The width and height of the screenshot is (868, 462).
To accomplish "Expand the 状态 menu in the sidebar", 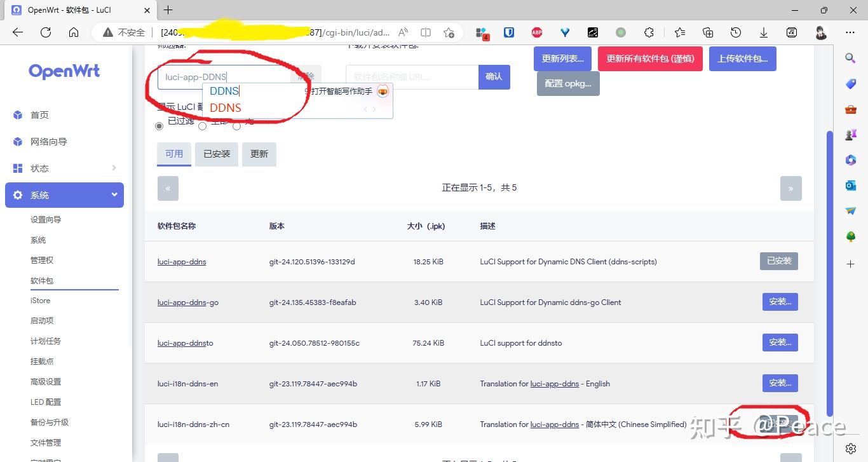I will [64, 168].
